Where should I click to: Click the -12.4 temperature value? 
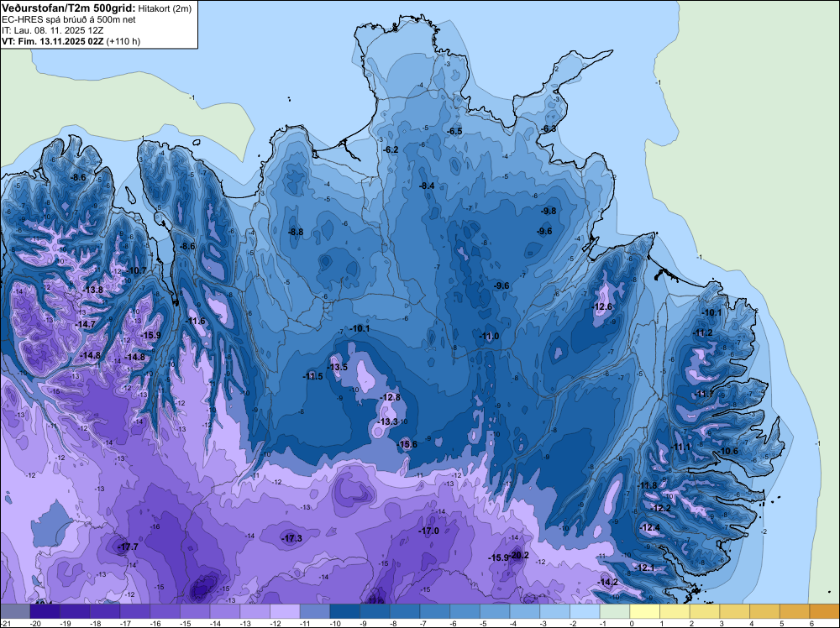click(x=650, y=527)
